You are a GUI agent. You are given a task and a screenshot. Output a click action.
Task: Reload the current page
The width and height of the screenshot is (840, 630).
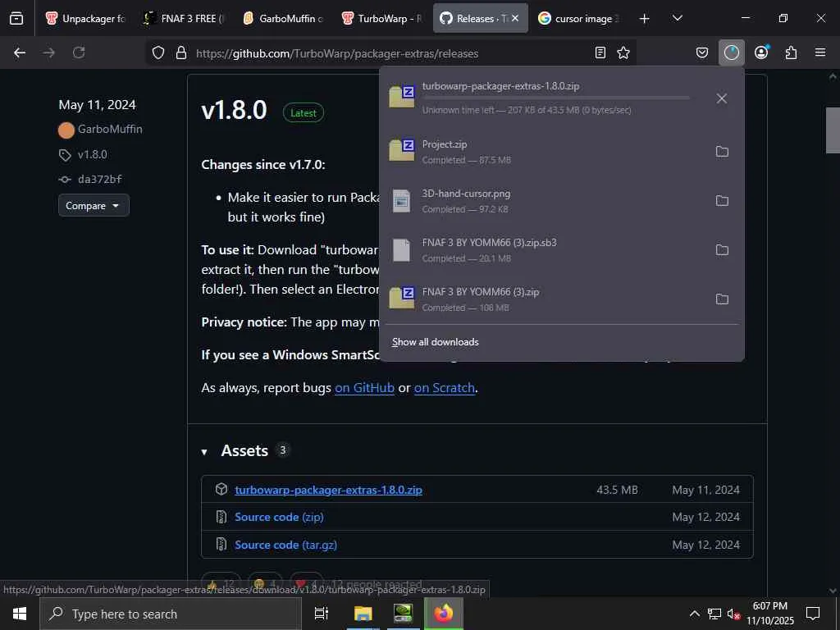click(79, 52)
